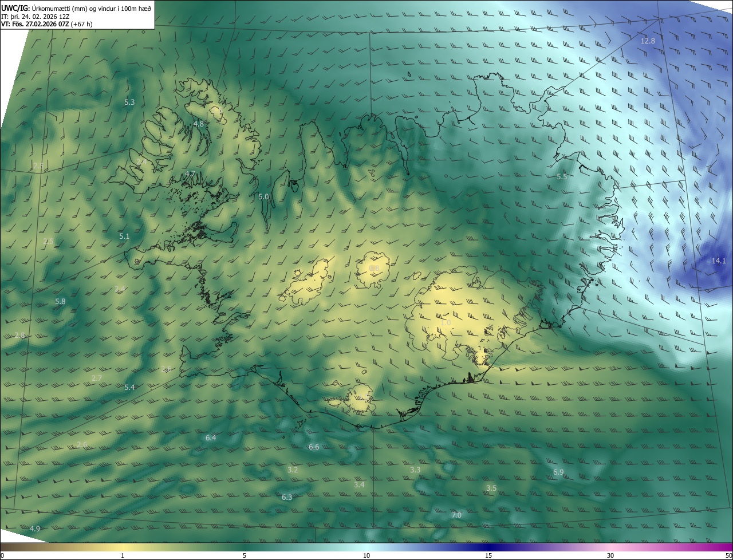This screenshot has height=560, width=733.
Task: Click the 6.9 value label
Action: (x=558, y=472)
